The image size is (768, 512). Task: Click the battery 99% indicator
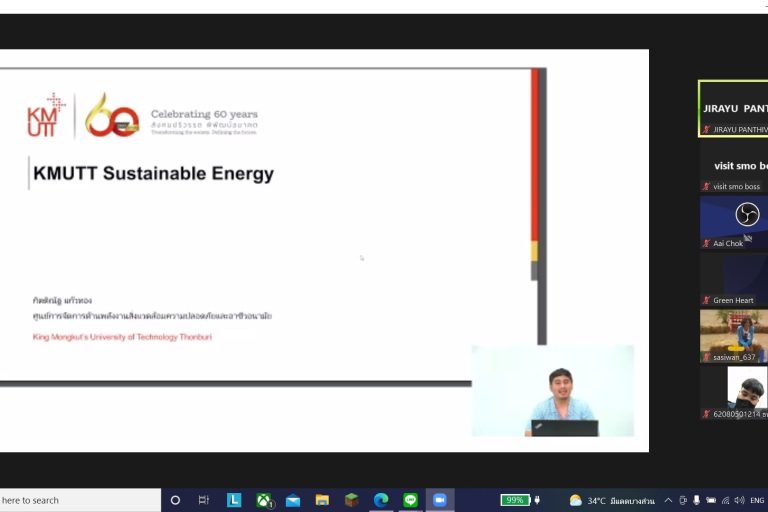pyautogui.click(x=516, y=500)
